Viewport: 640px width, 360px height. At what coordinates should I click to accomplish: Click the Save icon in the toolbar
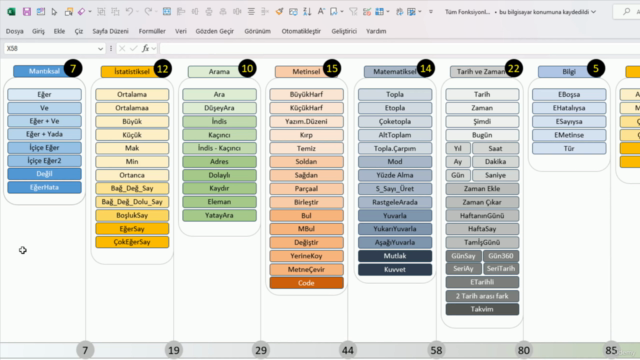pos(27,12)
